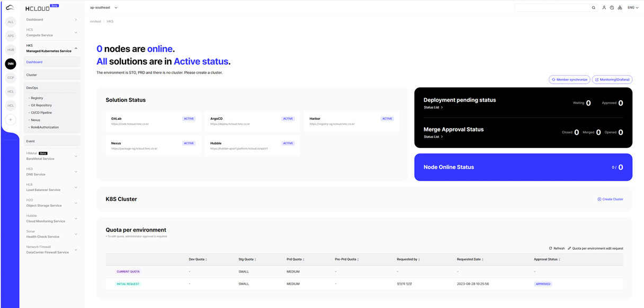Click the search magnifier icon
This screenshot has height=308, width=644.
click(594, 8)
